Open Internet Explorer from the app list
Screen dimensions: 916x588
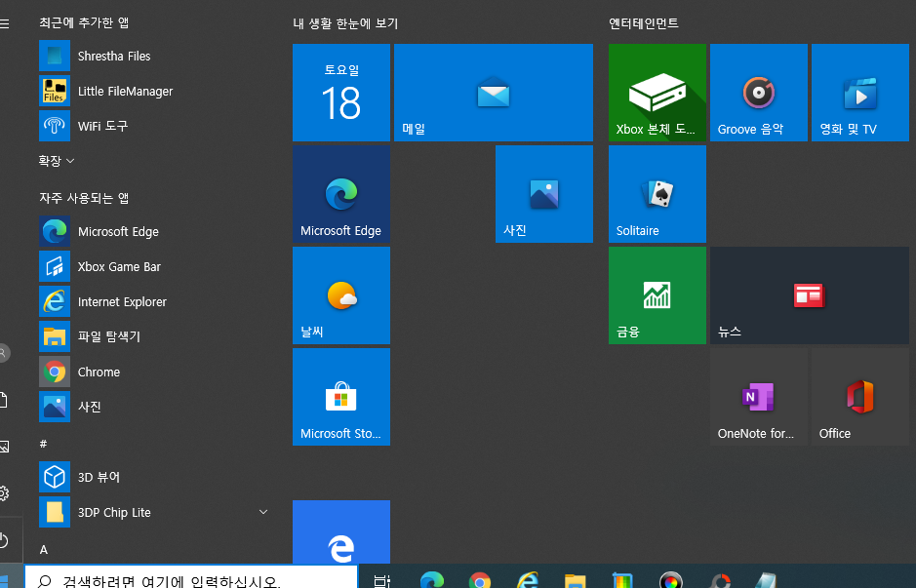coord(155,302)
